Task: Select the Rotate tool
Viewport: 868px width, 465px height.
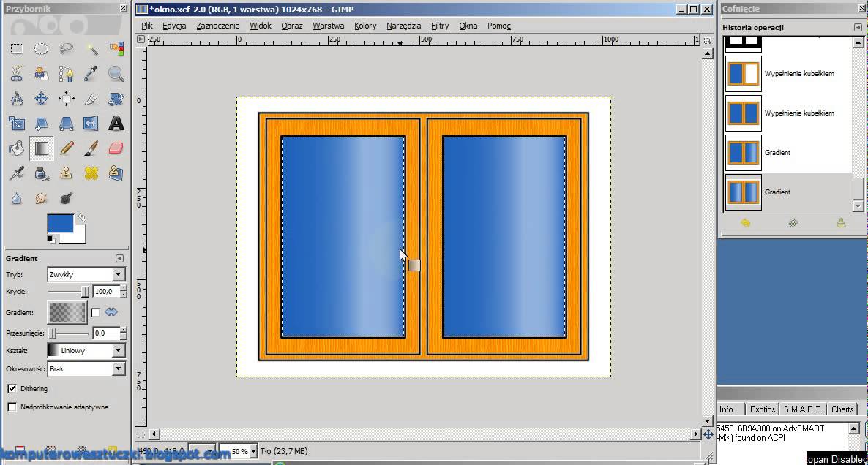Action: click(x=116, y=99)
